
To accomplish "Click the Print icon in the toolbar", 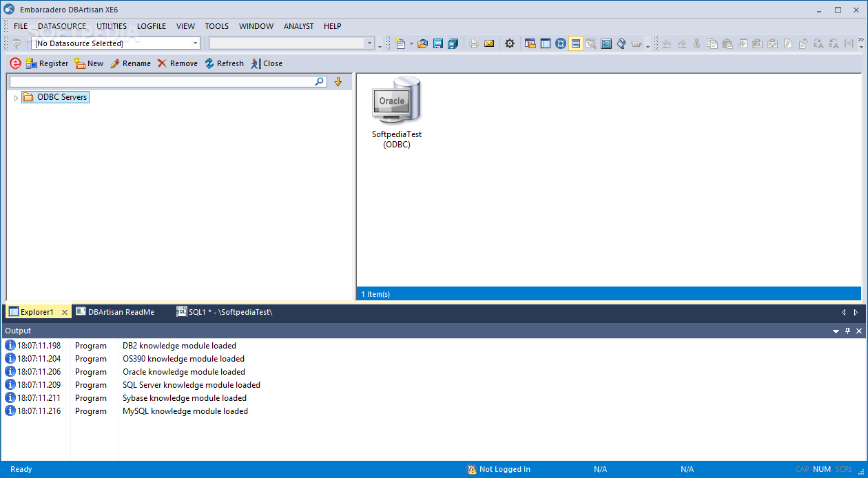I will [474, 43].
